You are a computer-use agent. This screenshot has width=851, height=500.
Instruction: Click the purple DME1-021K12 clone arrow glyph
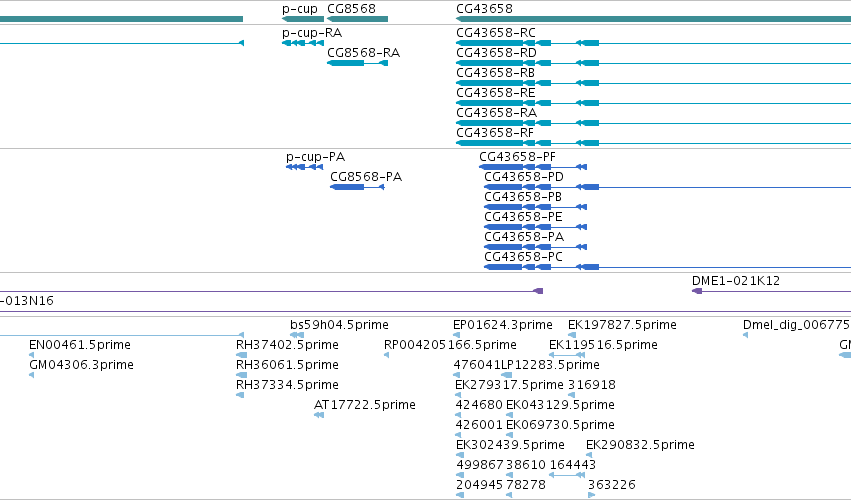click(x=697, y=291)
